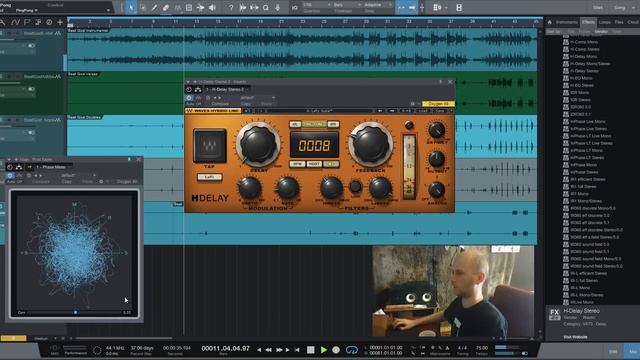
Task: Click the rewind button in transport
Action: 269,350
